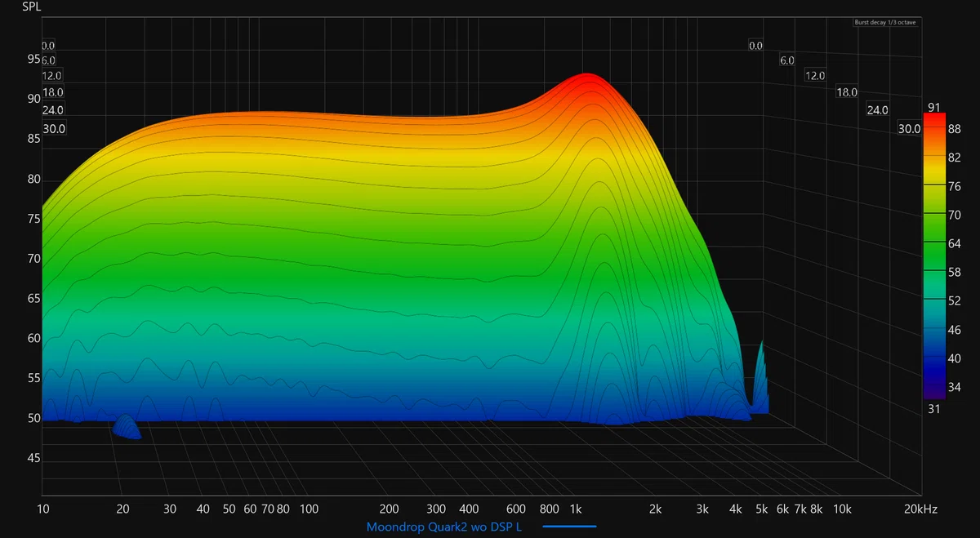Select the 2k frequency axis label

click(x=655, y=509)
